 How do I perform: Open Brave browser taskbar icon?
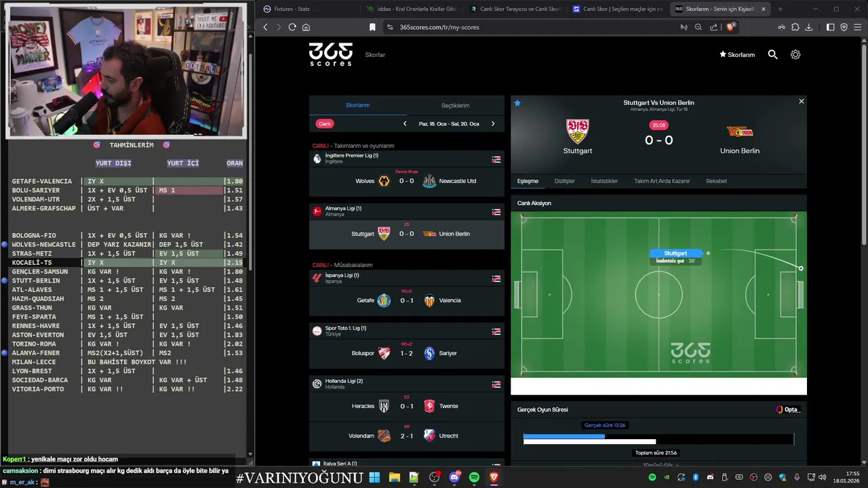click(x=494, y=478)
